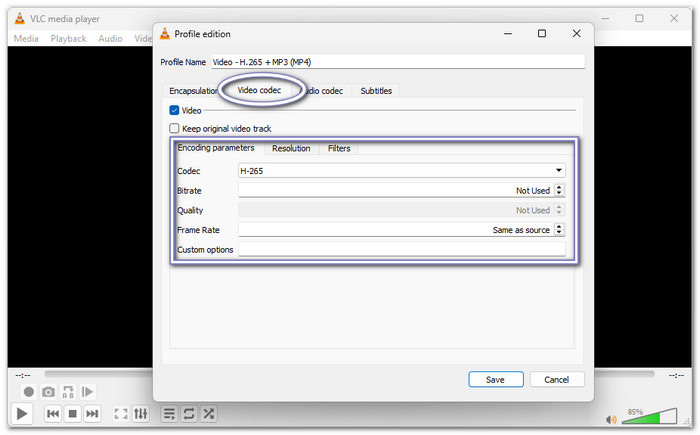Switch to the Audio codec tab
Viewport: 700px width, 435px height.
click(324, 91)
